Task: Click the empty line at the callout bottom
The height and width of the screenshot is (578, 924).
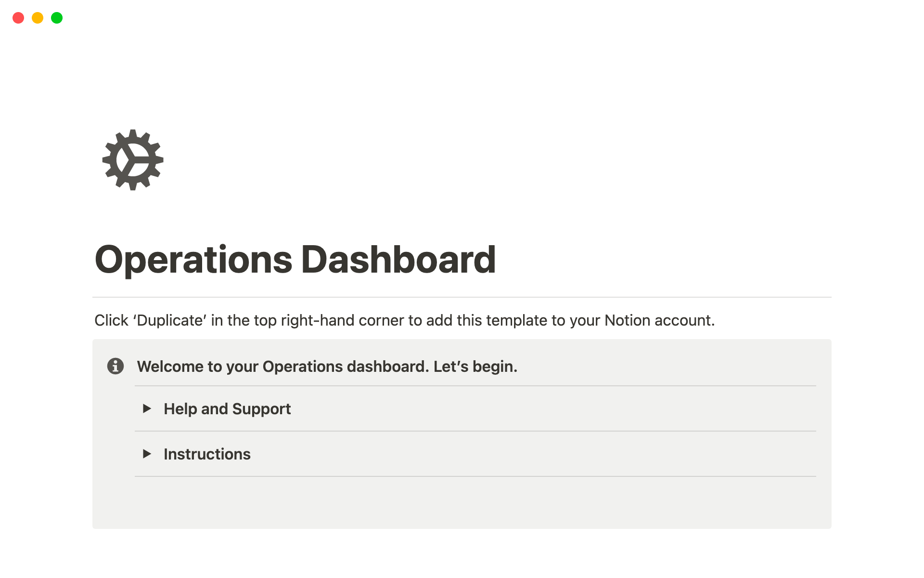Action: (x=475, y=500)
